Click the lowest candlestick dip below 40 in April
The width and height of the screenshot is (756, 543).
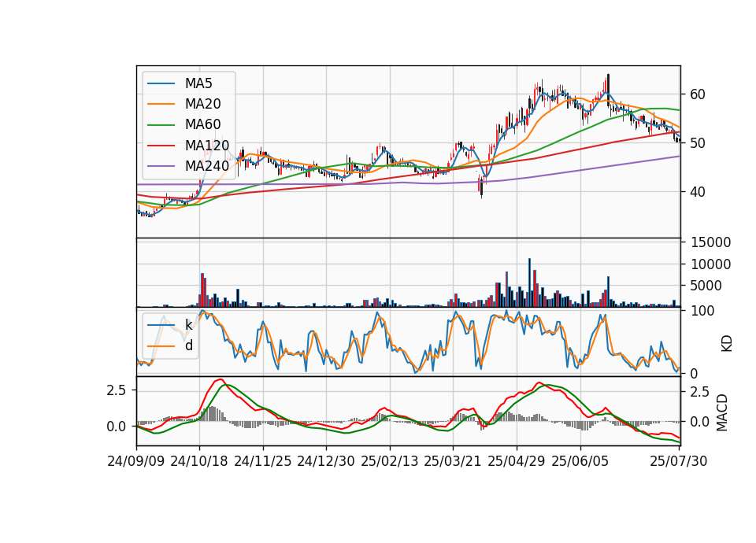point(481,187)
